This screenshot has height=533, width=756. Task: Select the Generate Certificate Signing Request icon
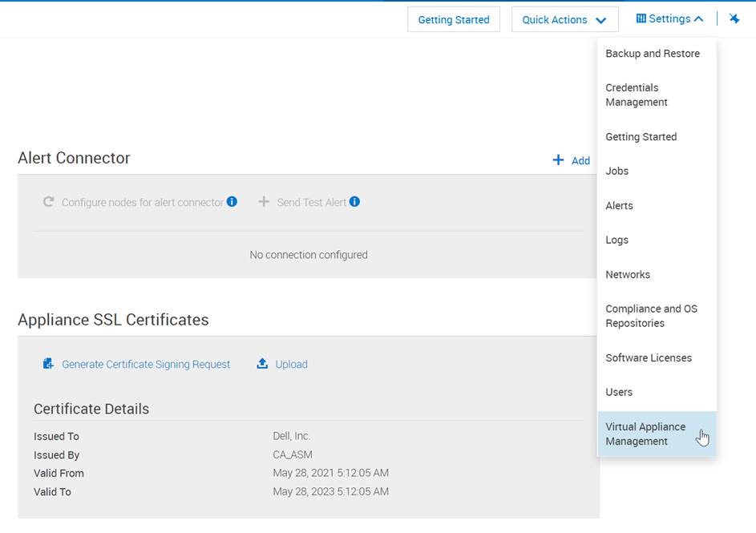pyautogui.click(x=48, y=363)
